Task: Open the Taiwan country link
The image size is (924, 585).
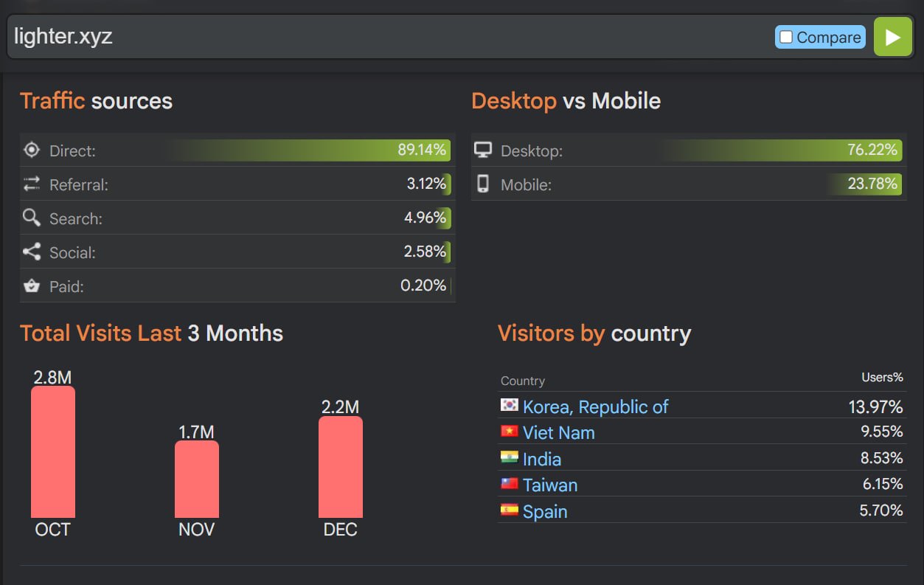Action: click(550, 485)
